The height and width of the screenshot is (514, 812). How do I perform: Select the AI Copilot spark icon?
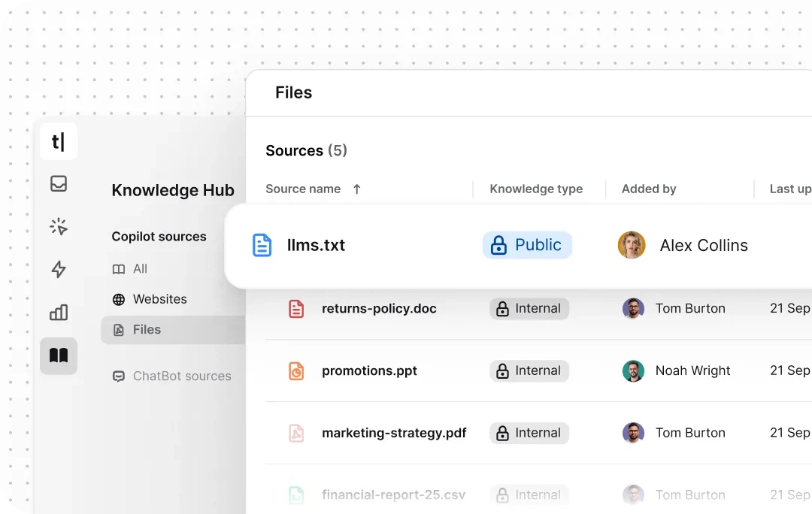click(58, 226)
